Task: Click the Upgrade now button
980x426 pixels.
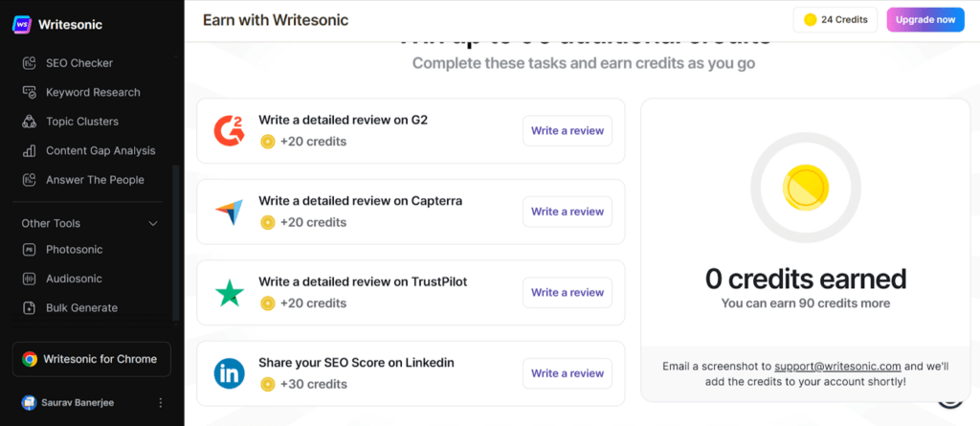Action: [x=925, y=20]
